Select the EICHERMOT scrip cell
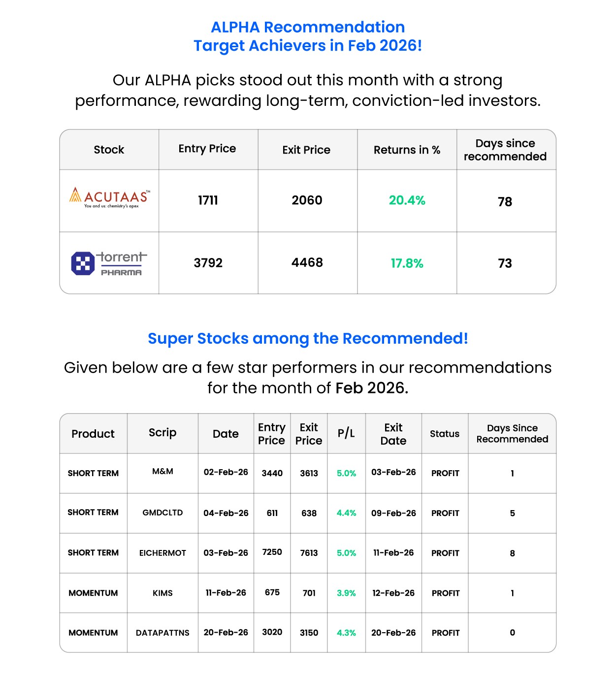 162,553
